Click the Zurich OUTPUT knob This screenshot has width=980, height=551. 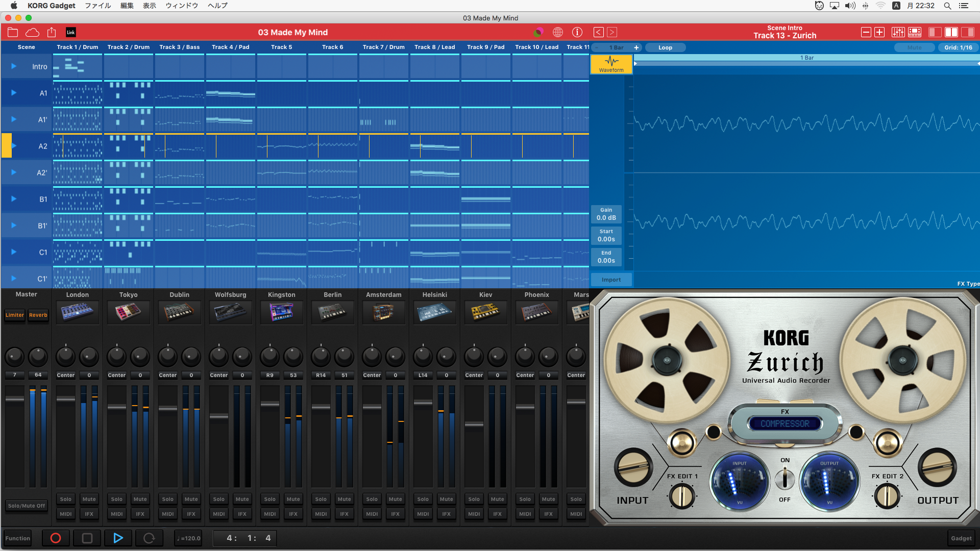[x=937, y=467]
